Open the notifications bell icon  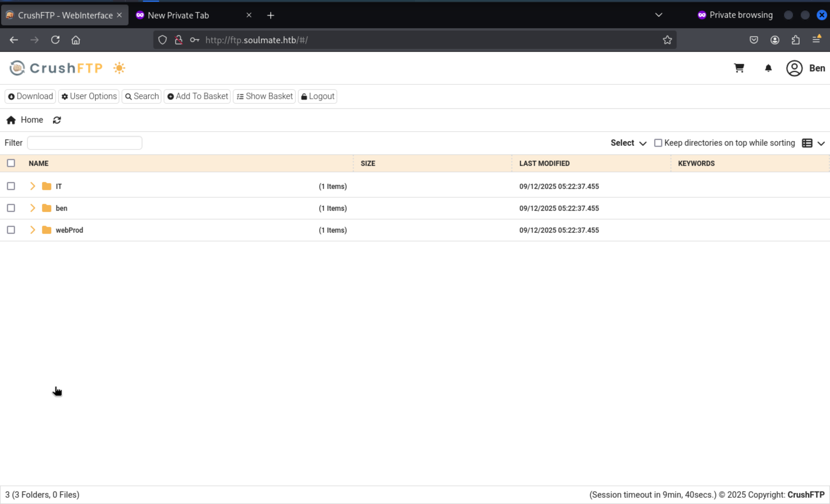point(768,68)
